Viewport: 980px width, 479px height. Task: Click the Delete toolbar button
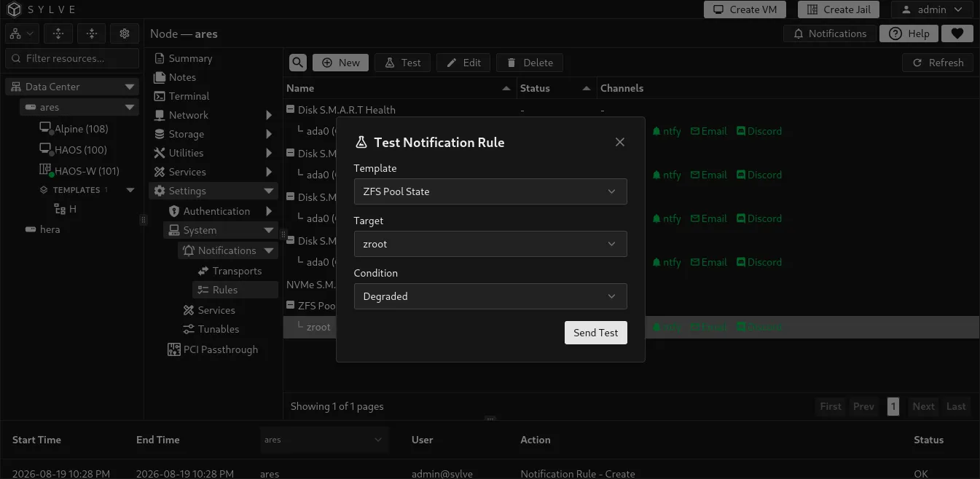[530, 63]
